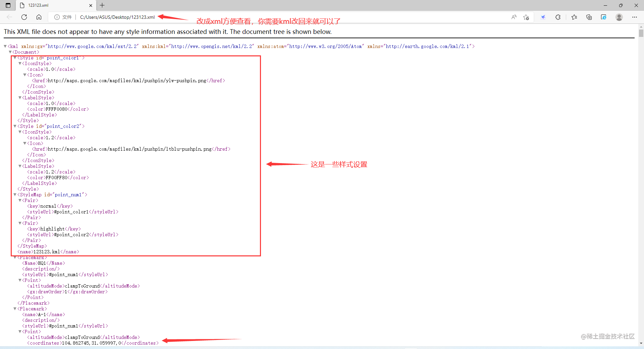Collapse the Point under Placemark A-1
This screenshot has width=644, height=349.
[20, 332]
